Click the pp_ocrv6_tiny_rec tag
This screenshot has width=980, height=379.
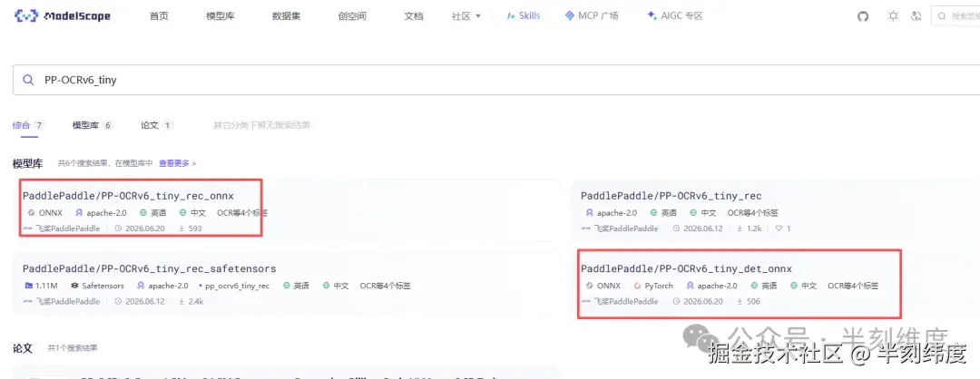(234, 286)
